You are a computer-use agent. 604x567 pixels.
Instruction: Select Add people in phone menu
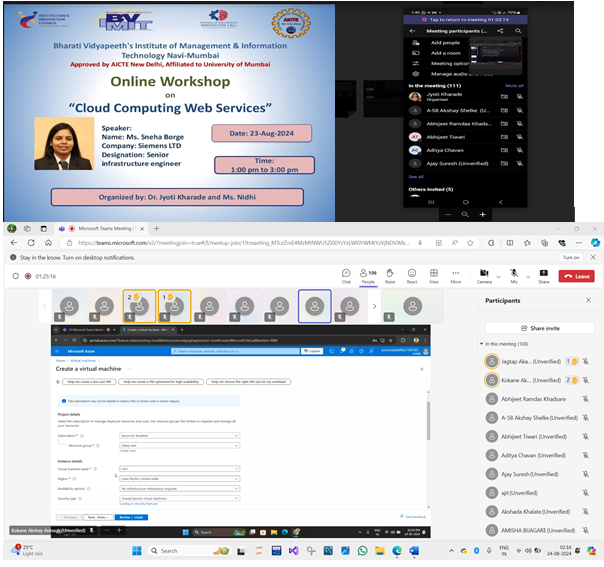[x=445, y=43]
